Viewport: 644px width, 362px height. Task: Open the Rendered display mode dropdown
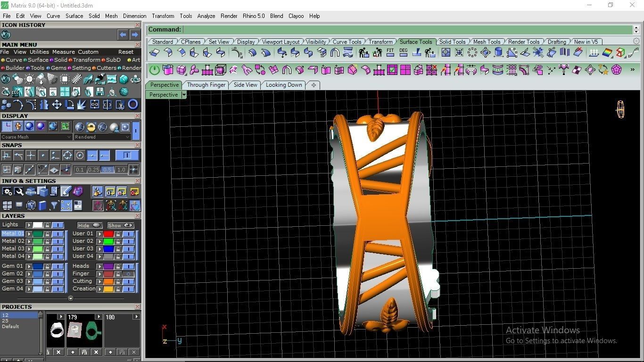click(x=102, y=137)
